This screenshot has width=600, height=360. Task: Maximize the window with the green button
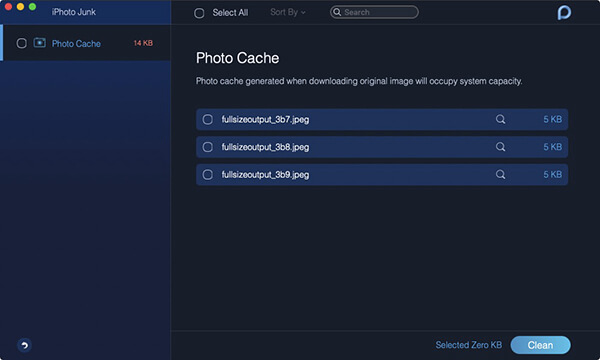coord(33,7)
